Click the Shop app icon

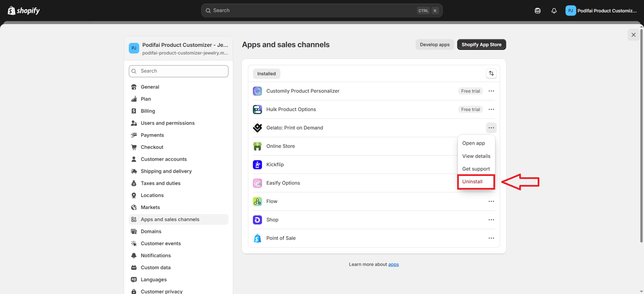pos(258,220)
